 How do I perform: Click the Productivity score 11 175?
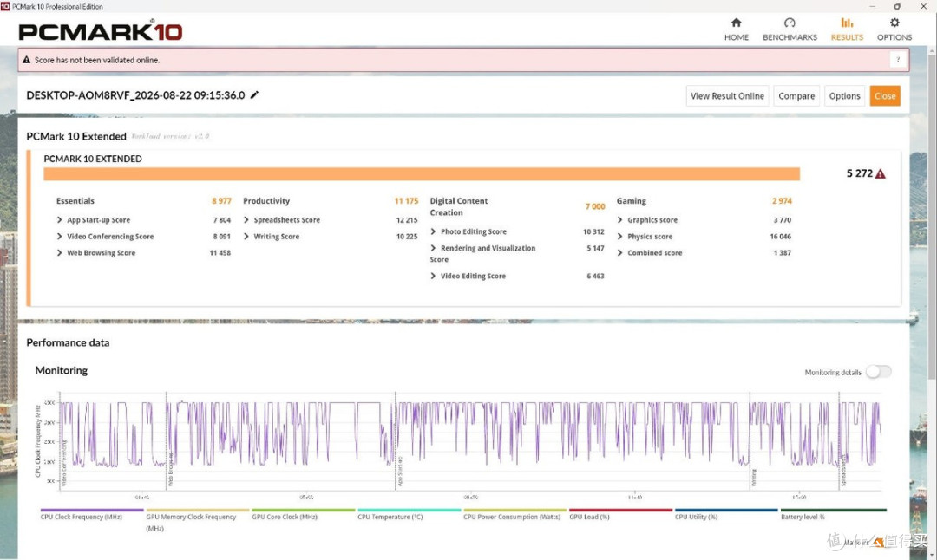[x=406, y=201]
